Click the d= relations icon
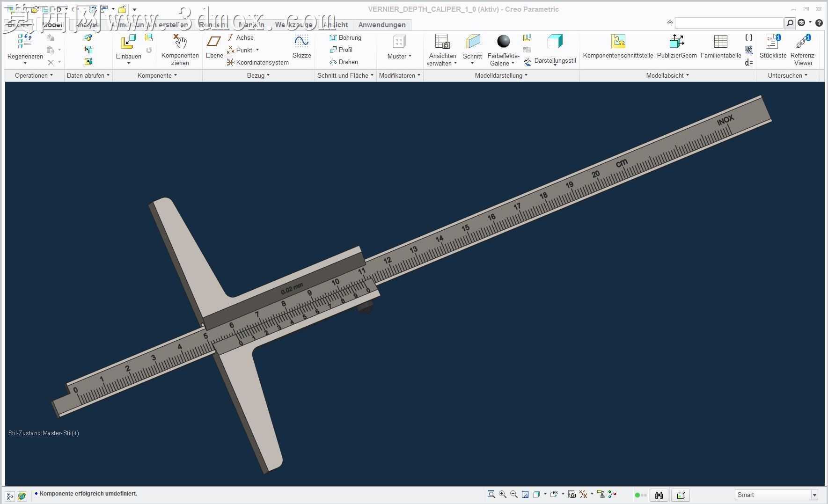The image size is (828, 504). point(749,62)
